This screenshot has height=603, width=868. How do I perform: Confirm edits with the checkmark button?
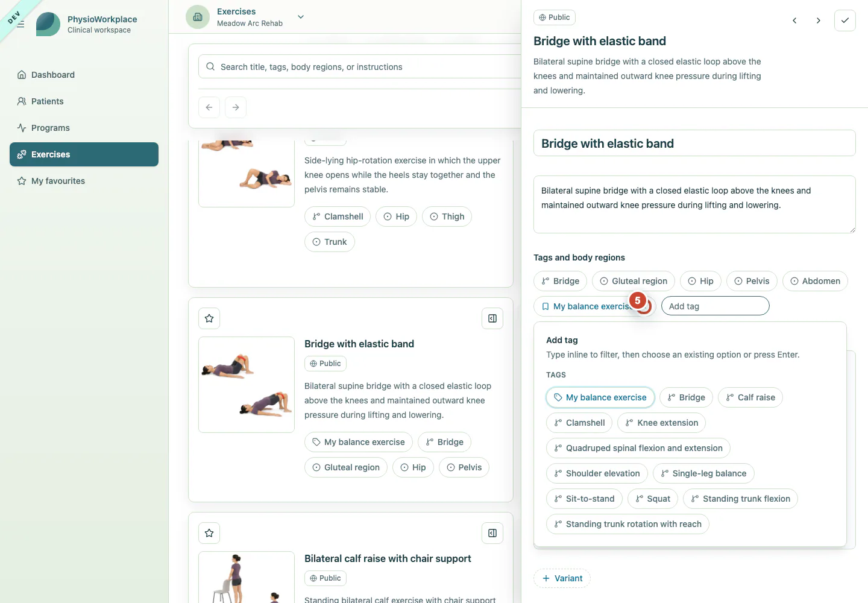(x=845, y=21)
